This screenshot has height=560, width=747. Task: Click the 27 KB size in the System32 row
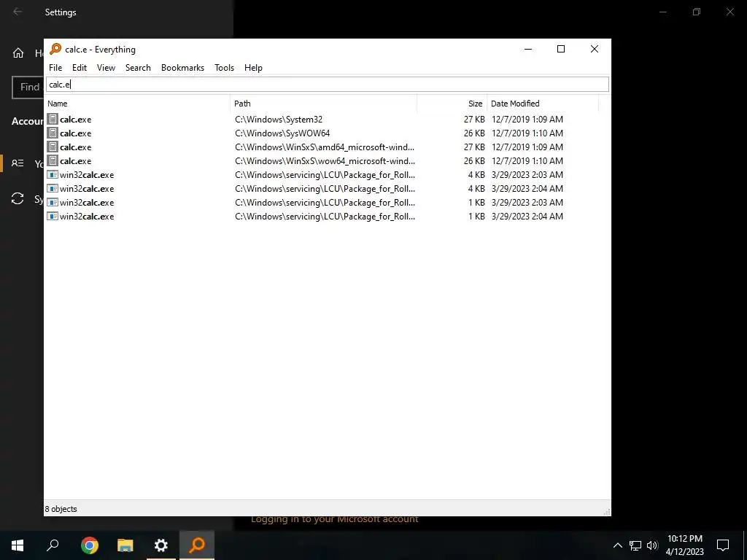click(474, 120)
